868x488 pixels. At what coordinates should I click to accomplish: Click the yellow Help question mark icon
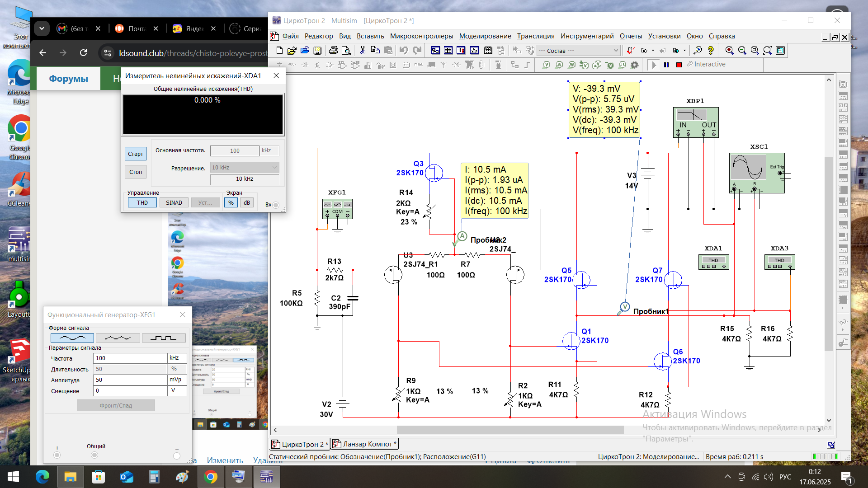click(x=711, y=50)
